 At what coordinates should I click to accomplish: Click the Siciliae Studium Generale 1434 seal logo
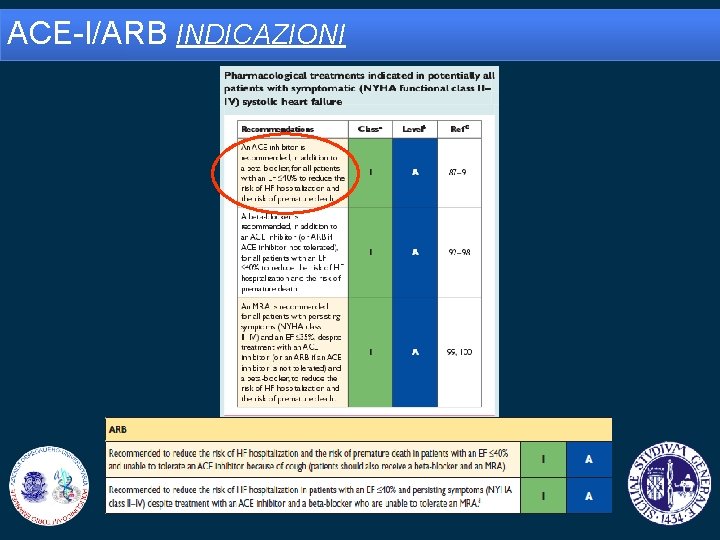point(669,484)
